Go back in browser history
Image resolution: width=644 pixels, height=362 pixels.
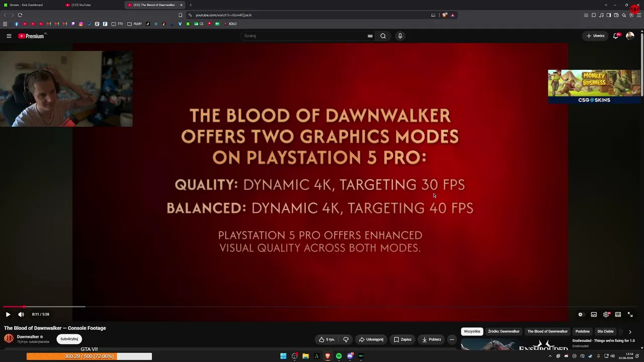pyautogui.click(x=6, y=15)
